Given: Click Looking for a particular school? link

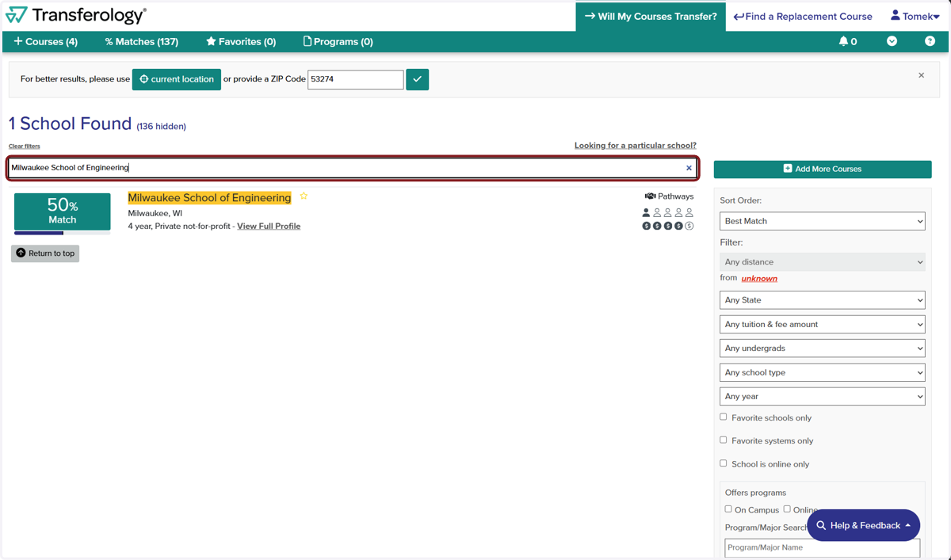Looking at the screenshot, I should 636,145.
